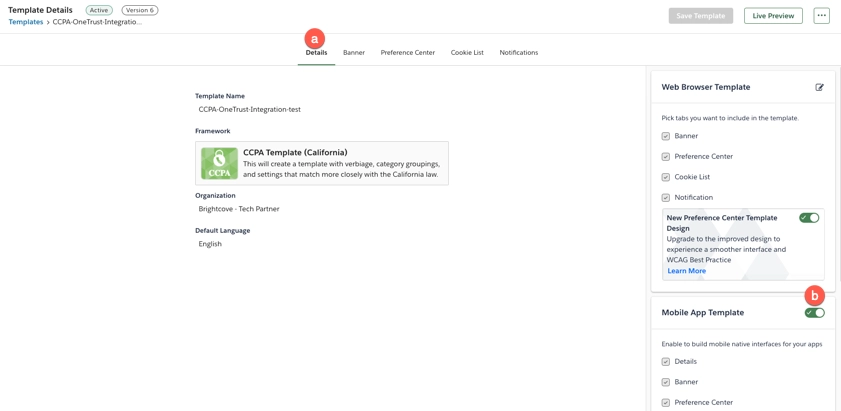
Task: Toggle the Banner checkbox under Mobile App Template
Action: 666,382
